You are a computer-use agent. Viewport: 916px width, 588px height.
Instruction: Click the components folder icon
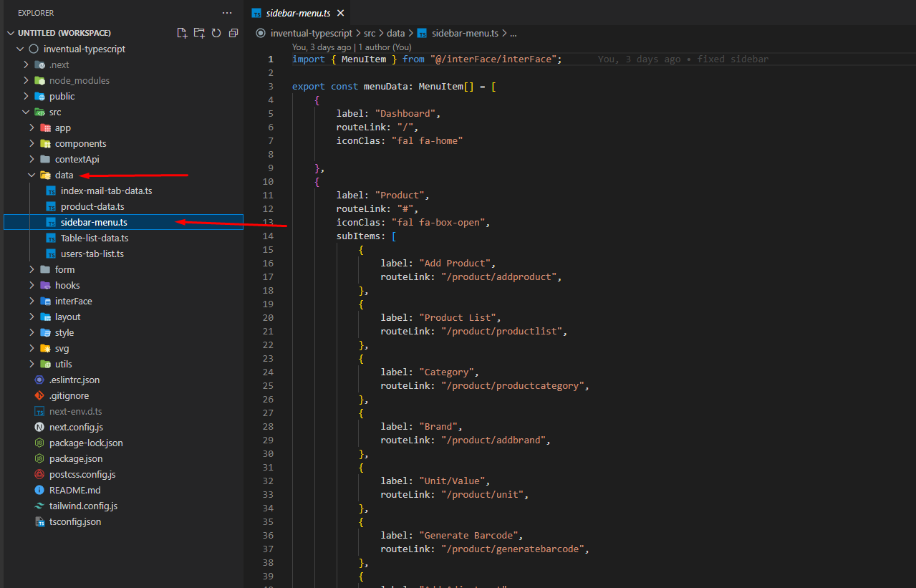tap(45, 143)
